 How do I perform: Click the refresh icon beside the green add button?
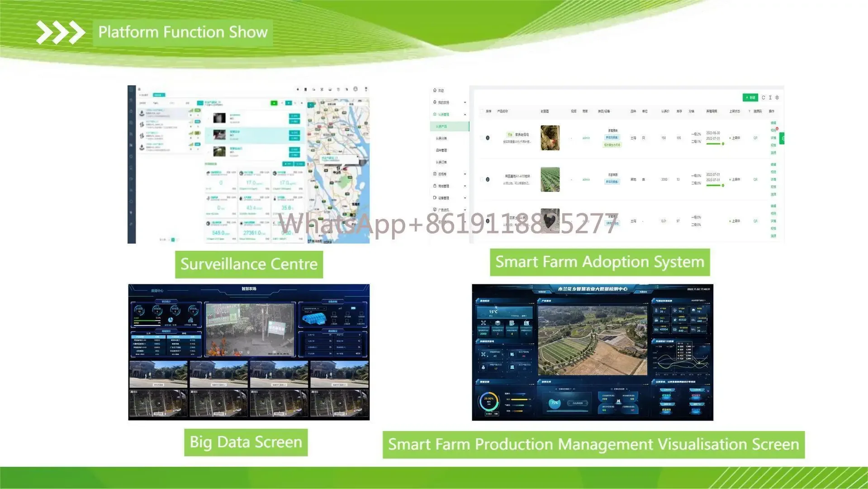point(764,97)
